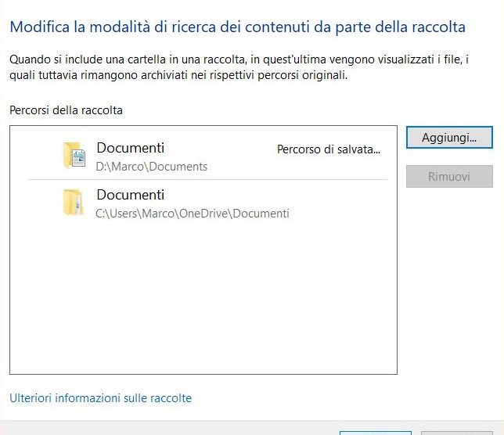Click the Documenti name above D:\Marco\Documents
This screenshot has width=504, height=435.
point(130,148)
